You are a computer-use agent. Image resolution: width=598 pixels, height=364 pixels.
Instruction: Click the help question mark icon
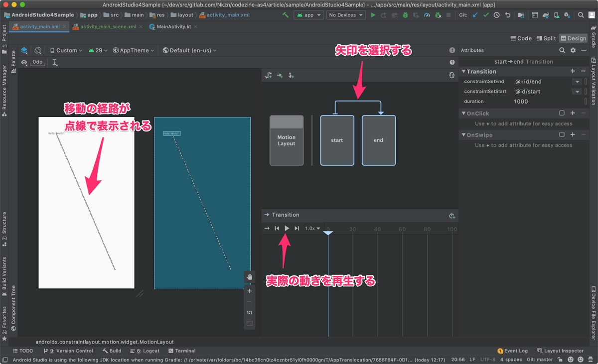452,62
